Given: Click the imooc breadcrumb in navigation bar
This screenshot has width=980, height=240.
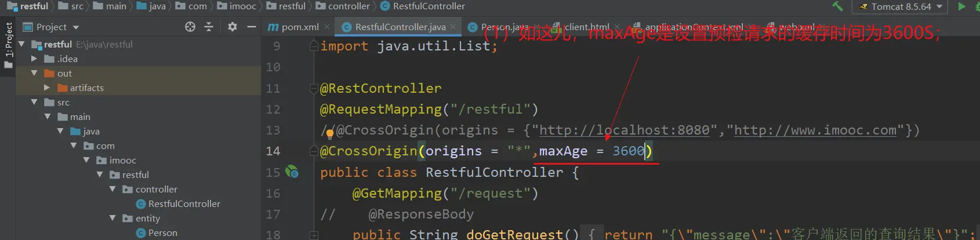Looking at the screenshot, I should (237, 6).
